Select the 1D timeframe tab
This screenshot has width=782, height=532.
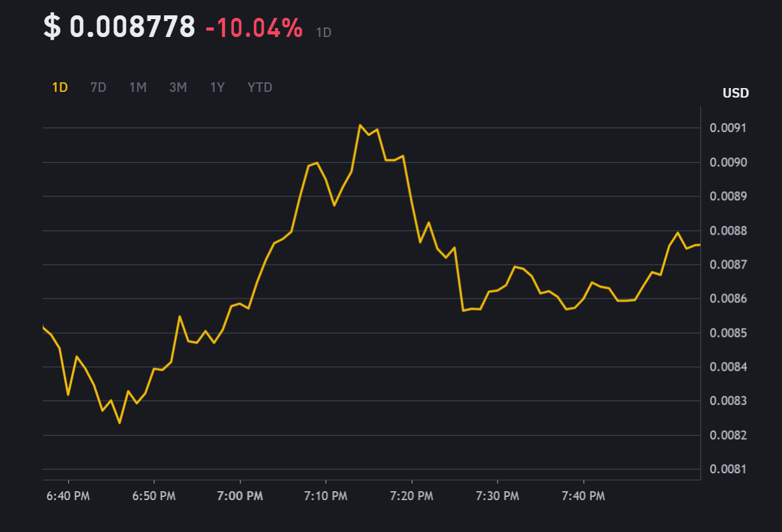(x=60, y=87)
